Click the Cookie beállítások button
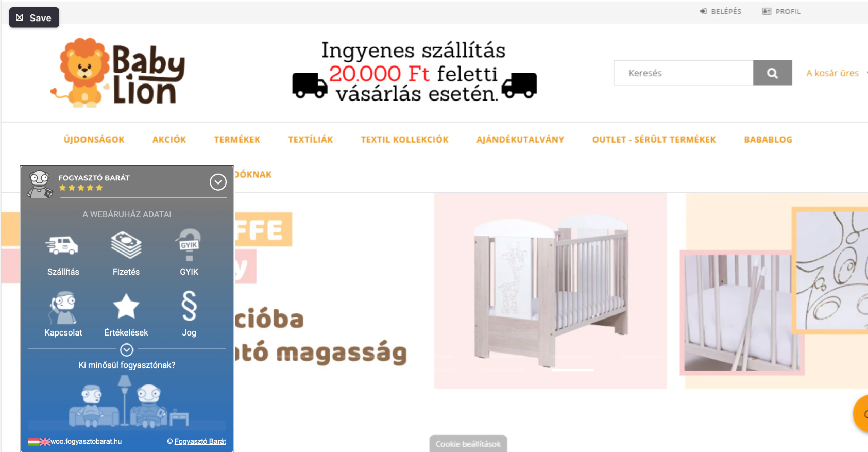This screenshot has height=452, width=868. [x=468, y=444]
